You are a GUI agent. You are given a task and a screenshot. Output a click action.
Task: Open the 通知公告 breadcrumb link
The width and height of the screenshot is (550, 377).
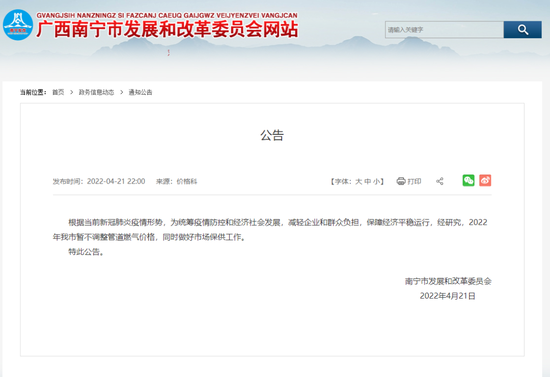point(140,92)
